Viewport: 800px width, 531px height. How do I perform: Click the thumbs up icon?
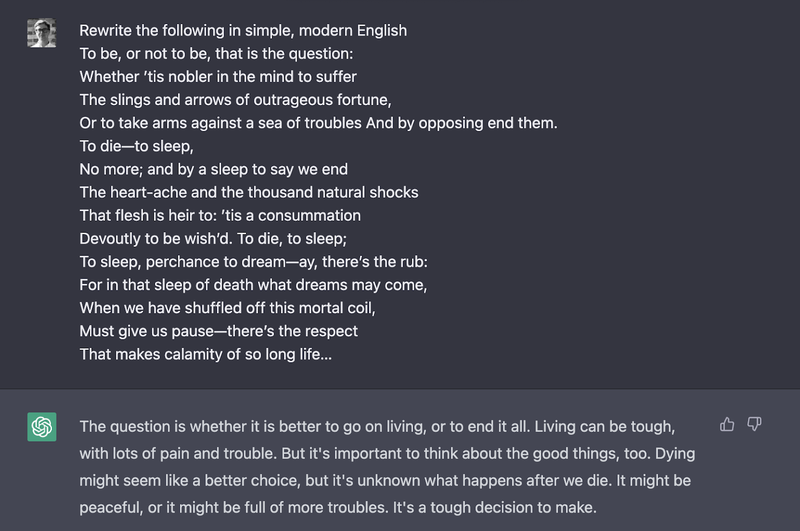coord(727,425)
